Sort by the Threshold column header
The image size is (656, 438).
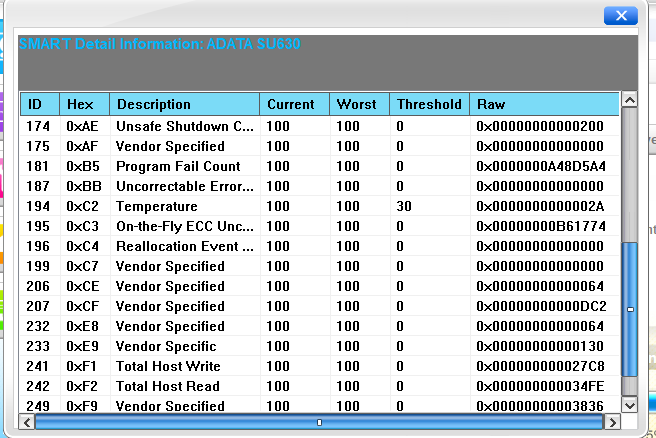click(x=430, y=104)
